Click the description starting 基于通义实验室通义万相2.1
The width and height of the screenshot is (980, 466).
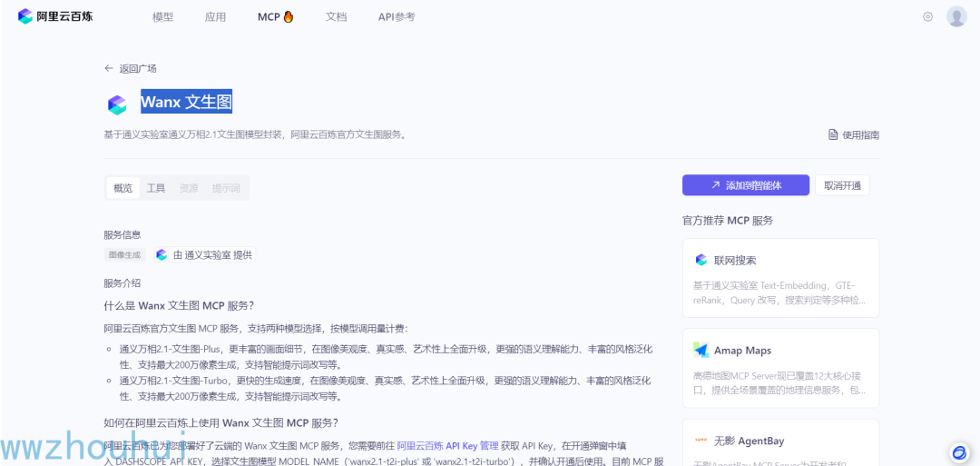pyautogui.click(x=256, y=134)
